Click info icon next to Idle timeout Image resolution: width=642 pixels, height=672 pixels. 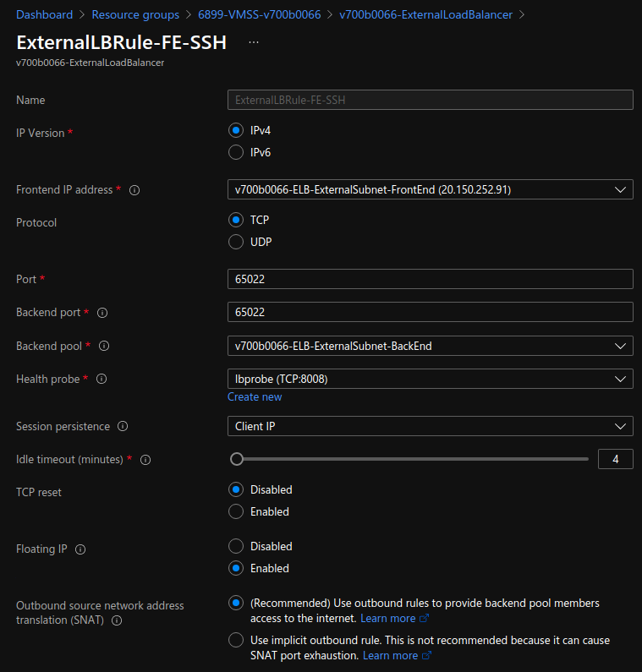[x=145, y=460]
